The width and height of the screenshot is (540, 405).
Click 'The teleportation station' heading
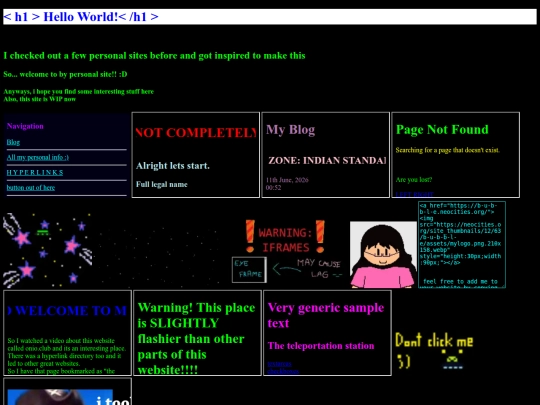[321, 345]
